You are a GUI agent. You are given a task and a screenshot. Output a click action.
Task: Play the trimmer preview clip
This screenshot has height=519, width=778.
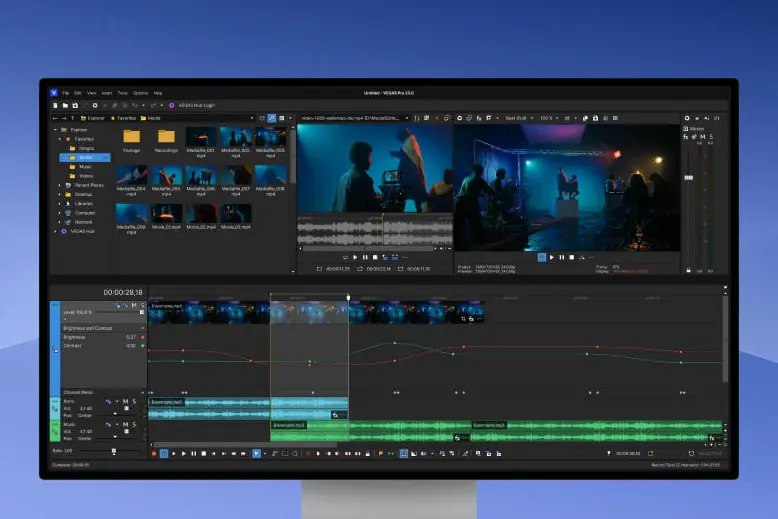tap(353, 257)
